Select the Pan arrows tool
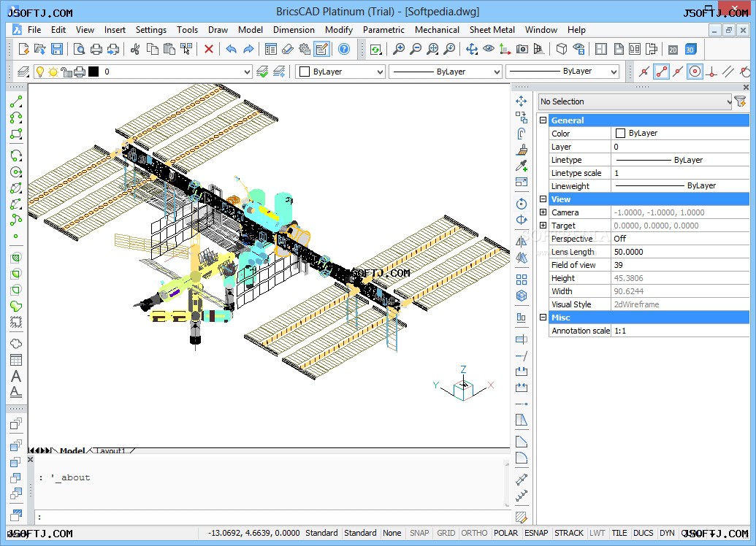 (x=472, y=49)
